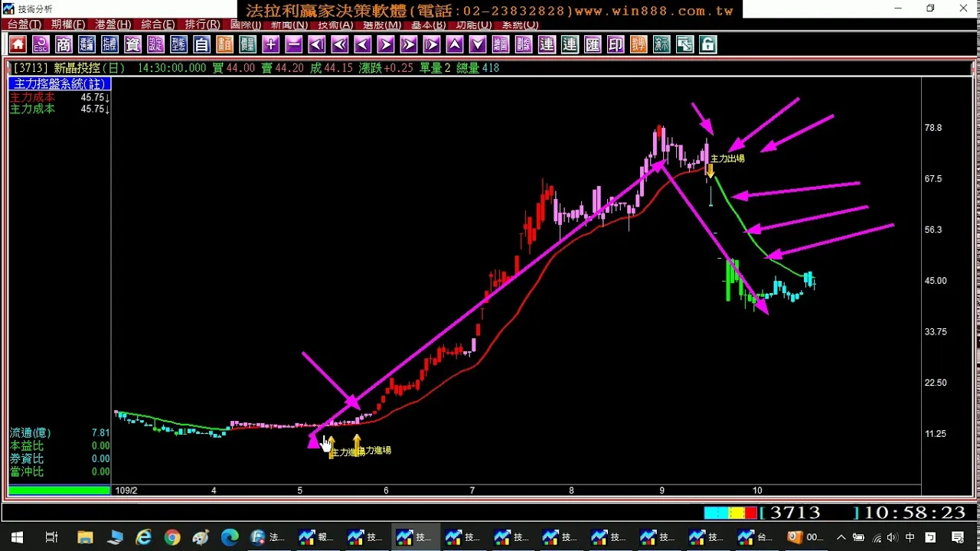Open the 綜合(E) menu
This screenshot has width=980, height=551.
pos(158,24)
